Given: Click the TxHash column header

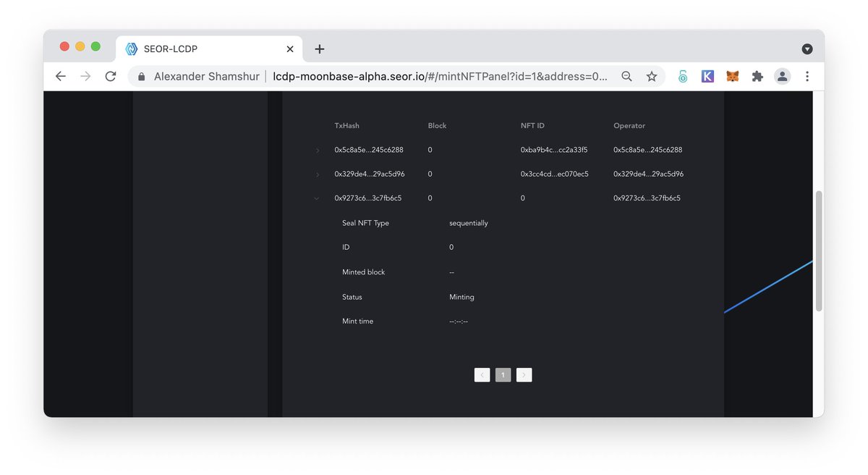Looking at the screenshot, I should coord(346,126).
